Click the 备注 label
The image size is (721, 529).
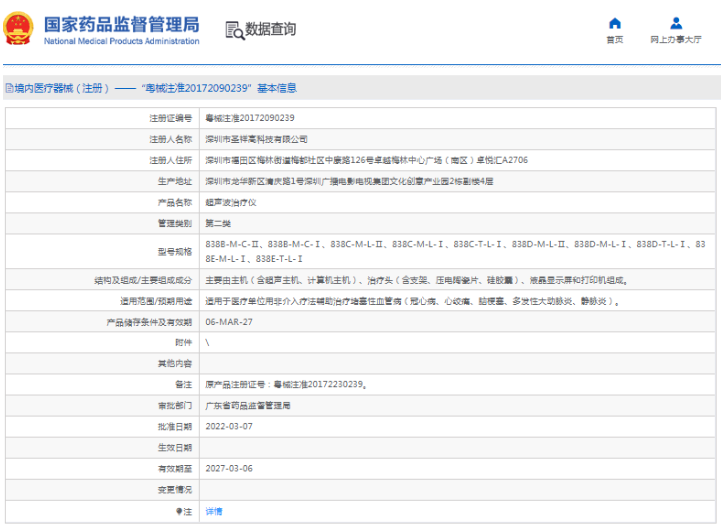(183, 385)
